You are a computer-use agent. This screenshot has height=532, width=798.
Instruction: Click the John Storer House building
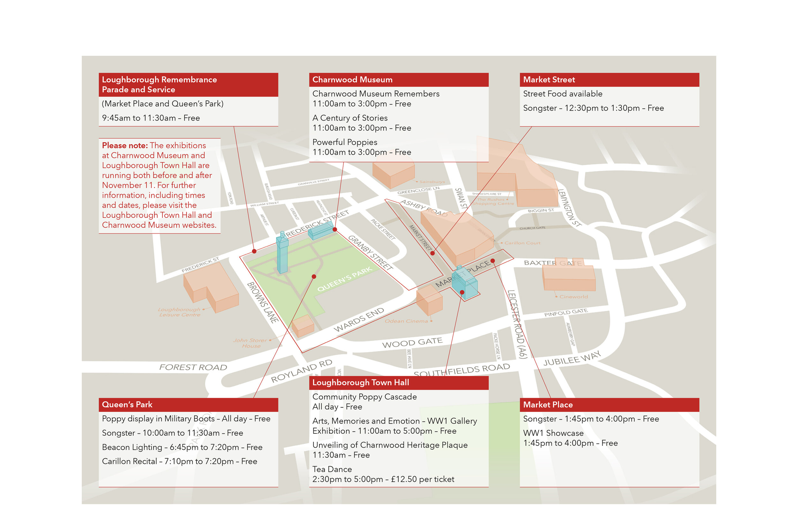(303, 326)
